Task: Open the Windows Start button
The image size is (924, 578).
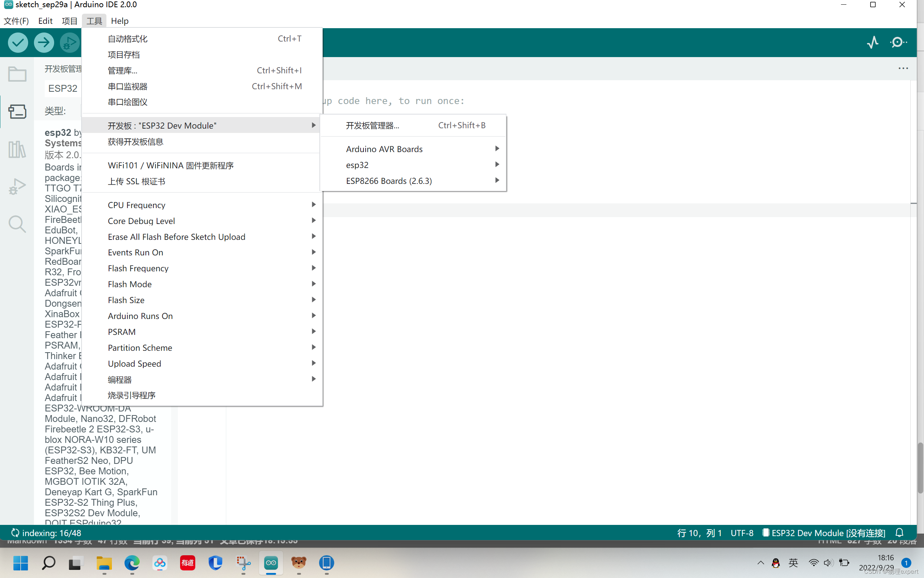Action: click(x=21, y=563)
